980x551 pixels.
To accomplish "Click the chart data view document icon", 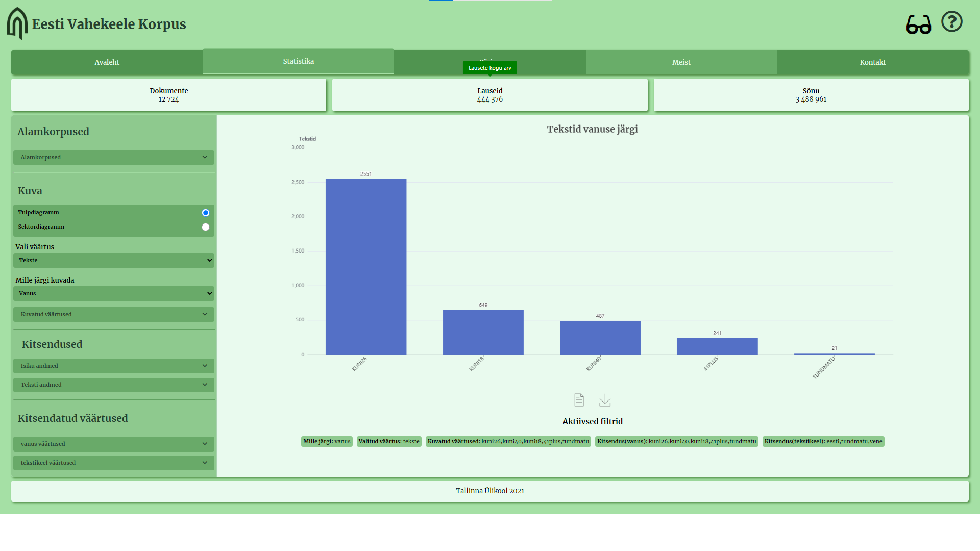I will tap(579, 400).
